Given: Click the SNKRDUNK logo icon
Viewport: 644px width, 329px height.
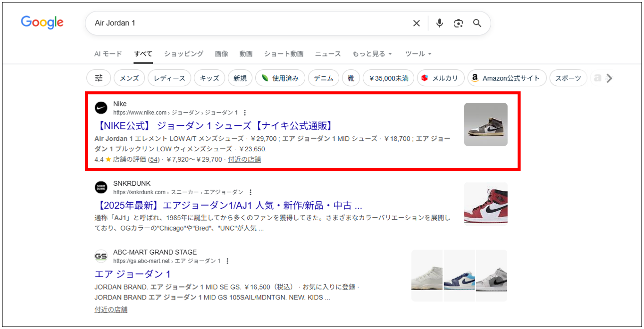Looking at the screenshot, I should point(101,187).
